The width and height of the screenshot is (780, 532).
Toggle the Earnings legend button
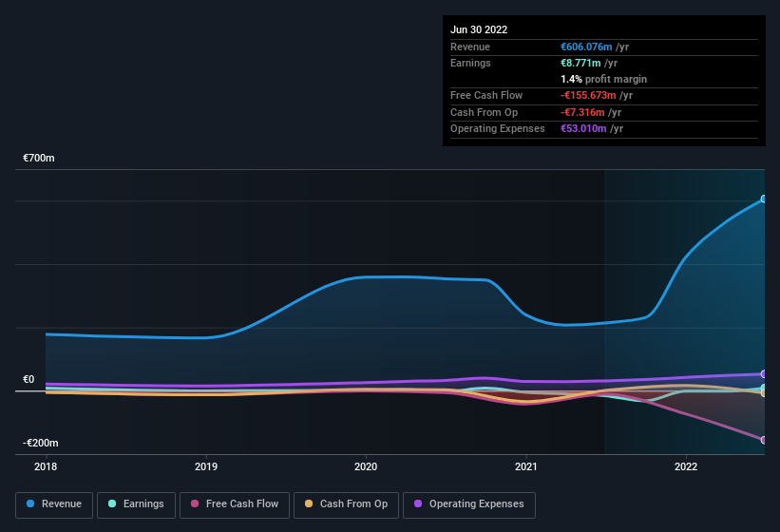click(x=136, y=504)
